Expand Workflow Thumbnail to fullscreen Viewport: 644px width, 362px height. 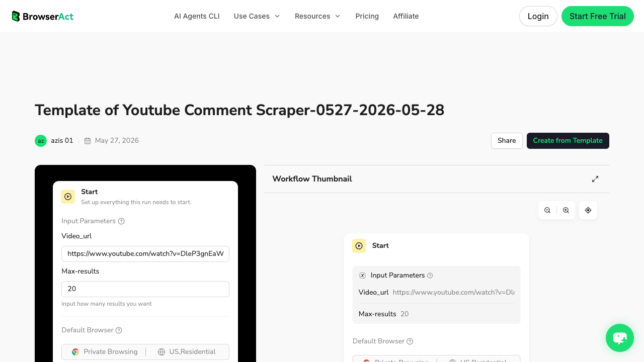pos(595,179)
